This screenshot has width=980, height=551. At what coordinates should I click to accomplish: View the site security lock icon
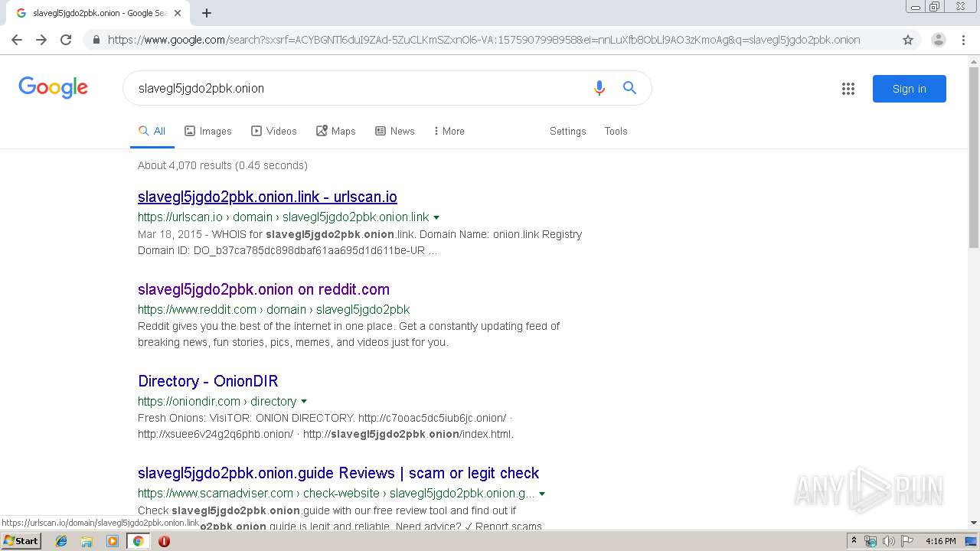click(x=96, y=40)
